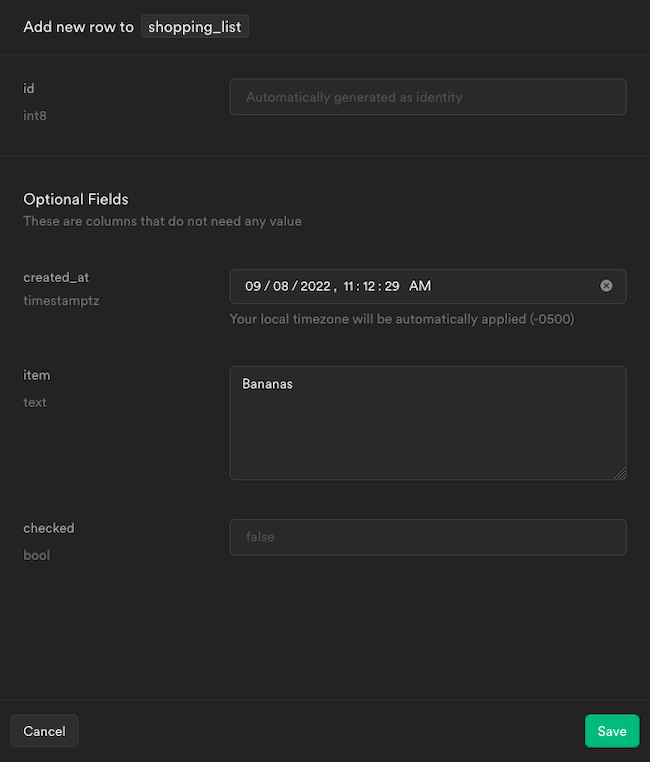Open the checked bool field showing false
The height and width of the screenshot is (762, 650).
coord(427,537)
